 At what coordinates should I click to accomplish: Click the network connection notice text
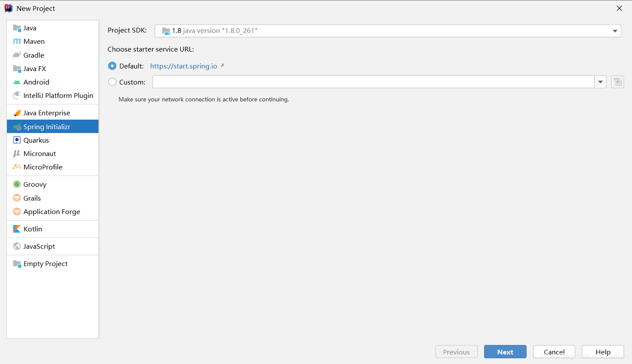coord(204,100)
